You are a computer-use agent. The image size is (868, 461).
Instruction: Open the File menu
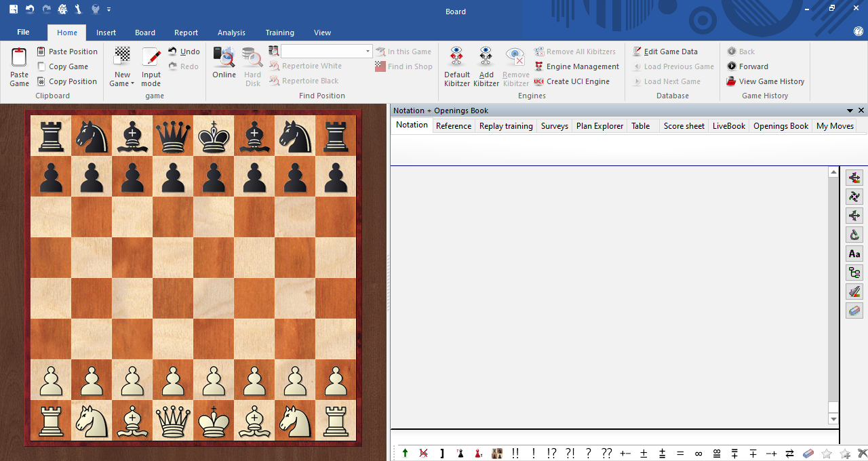23,33
